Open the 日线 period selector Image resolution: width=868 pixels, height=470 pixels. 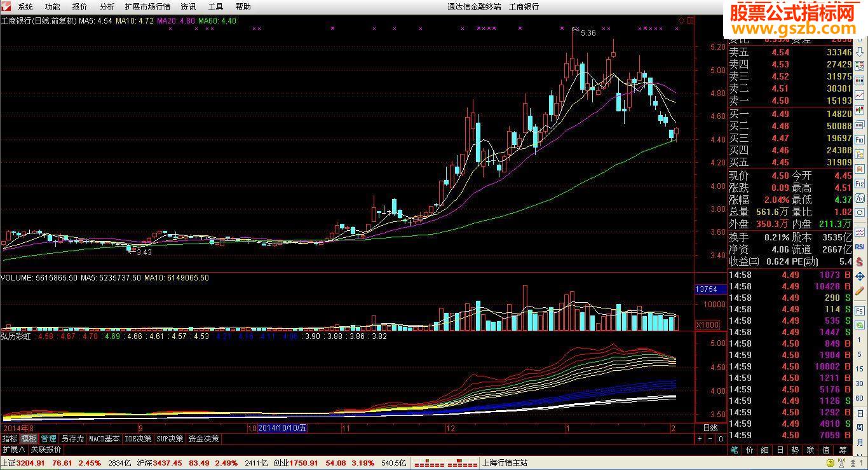(x=710, y=428)
